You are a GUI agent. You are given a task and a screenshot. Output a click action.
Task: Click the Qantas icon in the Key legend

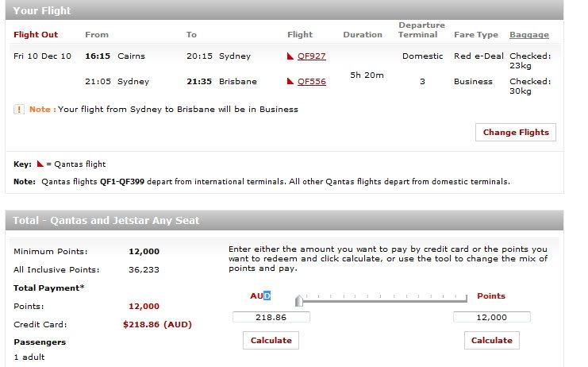click(x=40, y=164)
